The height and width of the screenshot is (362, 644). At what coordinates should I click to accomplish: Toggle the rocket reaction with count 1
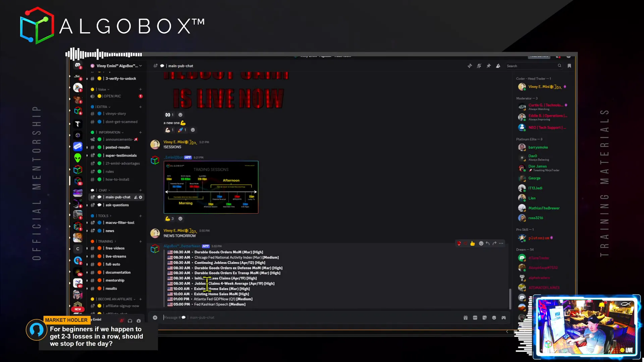(x=182, y=130)
